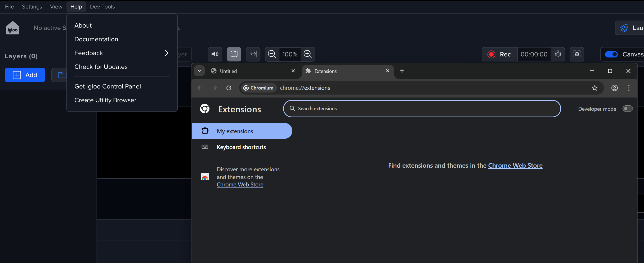Start recording with the Rec button
Image resolution: width=644 pixels, height=263 pixels.
click(x=499, y=54)
